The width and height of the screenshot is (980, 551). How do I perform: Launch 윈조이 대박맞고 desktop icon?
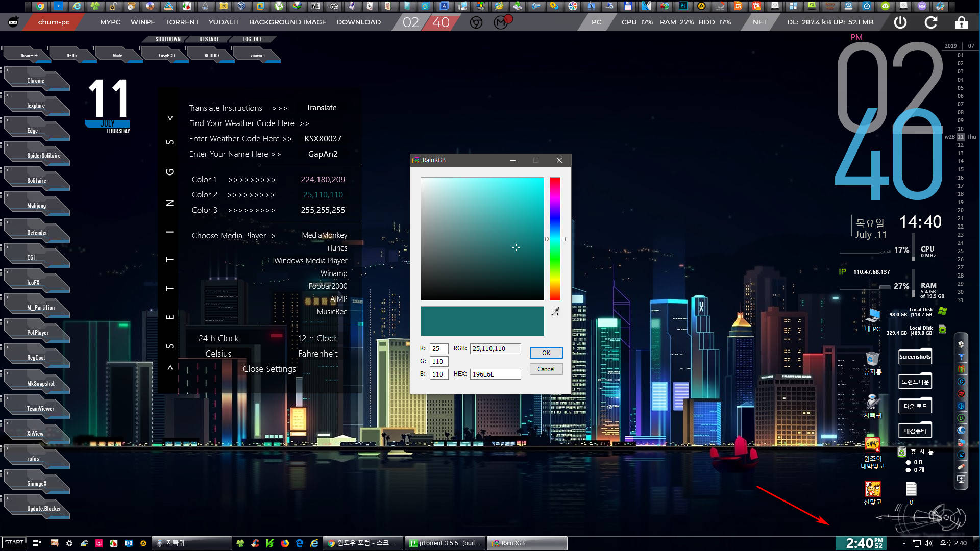872,454
